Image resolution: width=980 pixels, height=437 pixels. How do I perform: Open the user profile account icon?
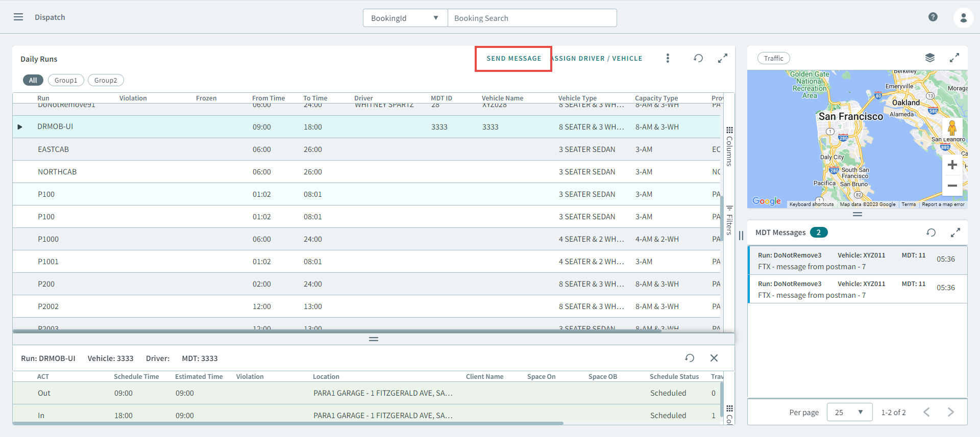pos(963,18)
